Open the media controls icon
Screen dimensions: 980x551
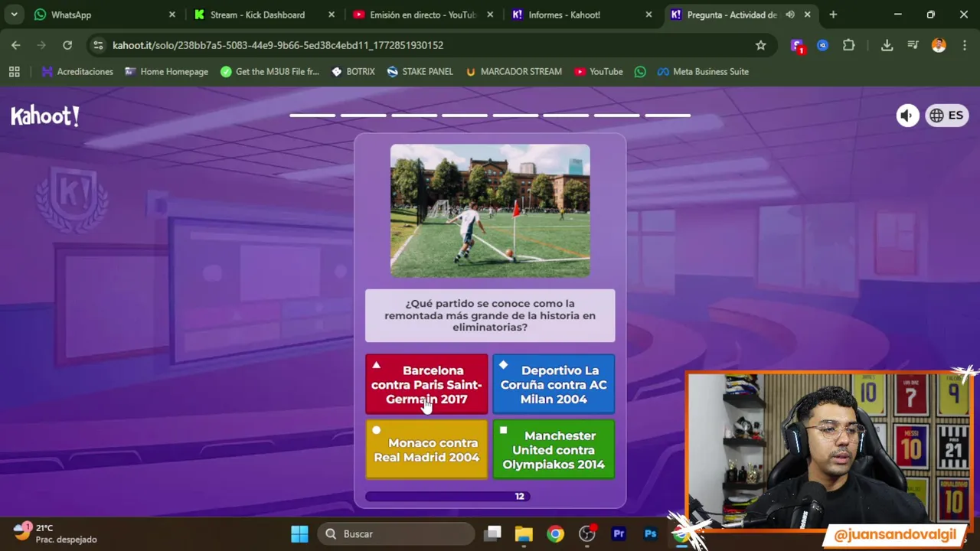tap(913, 45)
